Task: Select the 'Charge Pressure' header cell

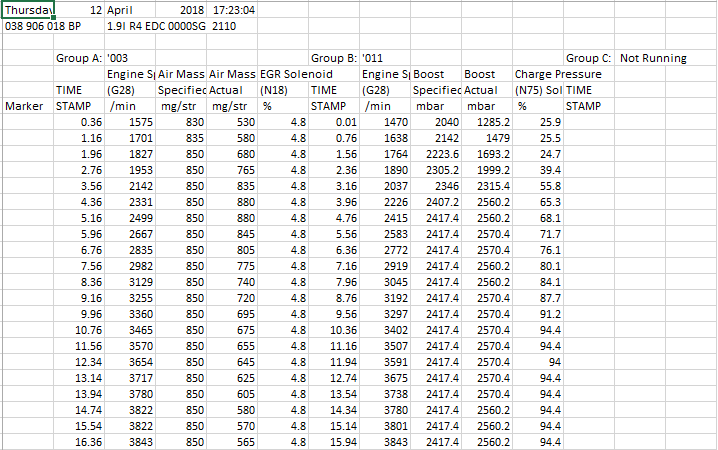Action: coord(558,74)
